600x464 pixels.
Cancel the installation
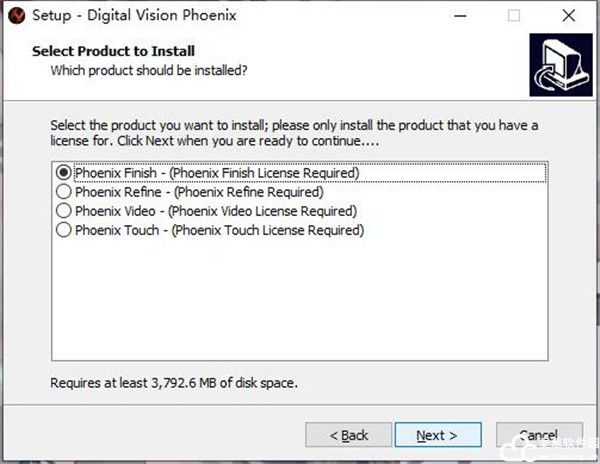point(538,435)
